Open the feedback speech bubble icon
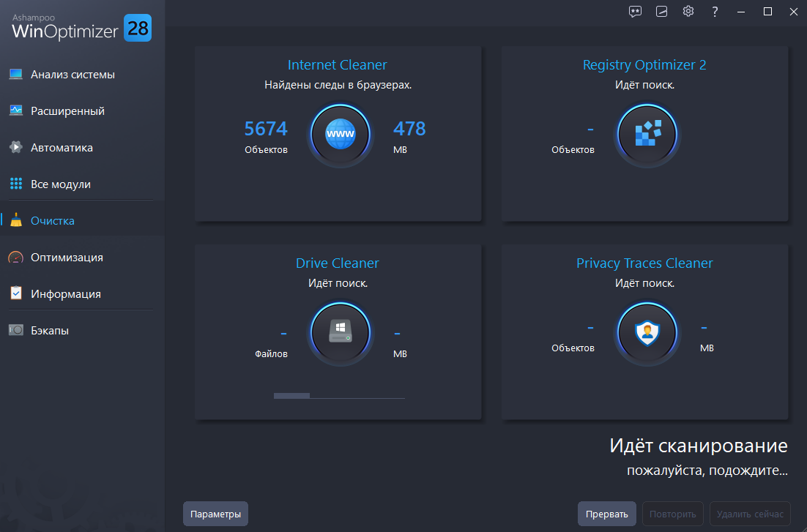 [635, 11]
